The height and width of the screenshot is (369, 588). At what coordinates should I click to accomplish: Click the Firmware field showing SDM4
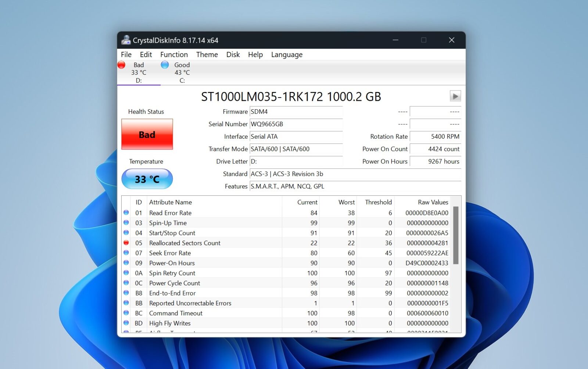point(296,111)
